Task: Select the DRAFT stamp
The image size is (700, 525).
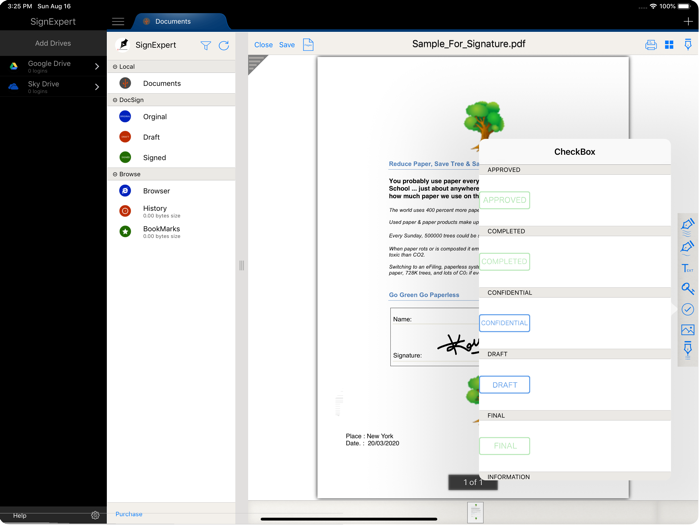Action: pos(504,385)
